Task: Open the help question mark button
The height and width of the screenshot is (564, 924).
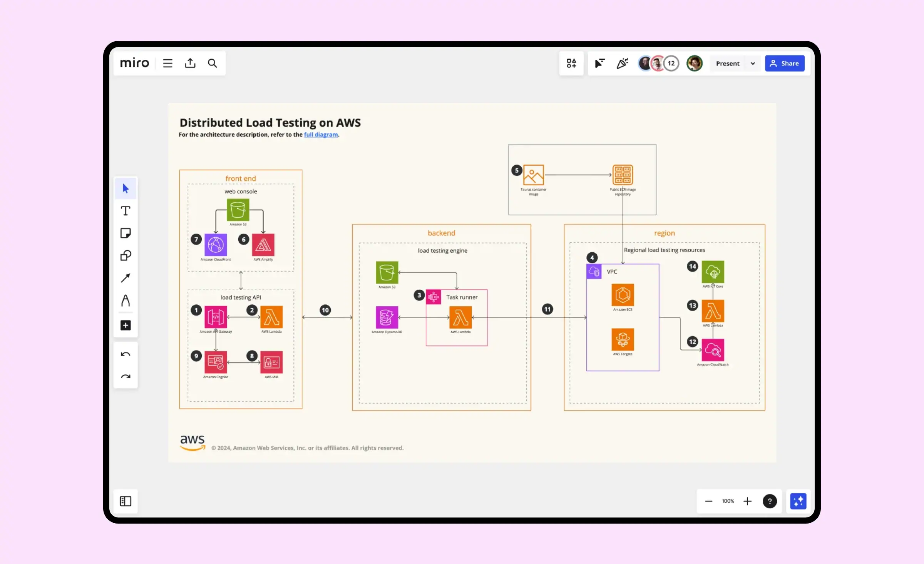Action: coord(770,501)
